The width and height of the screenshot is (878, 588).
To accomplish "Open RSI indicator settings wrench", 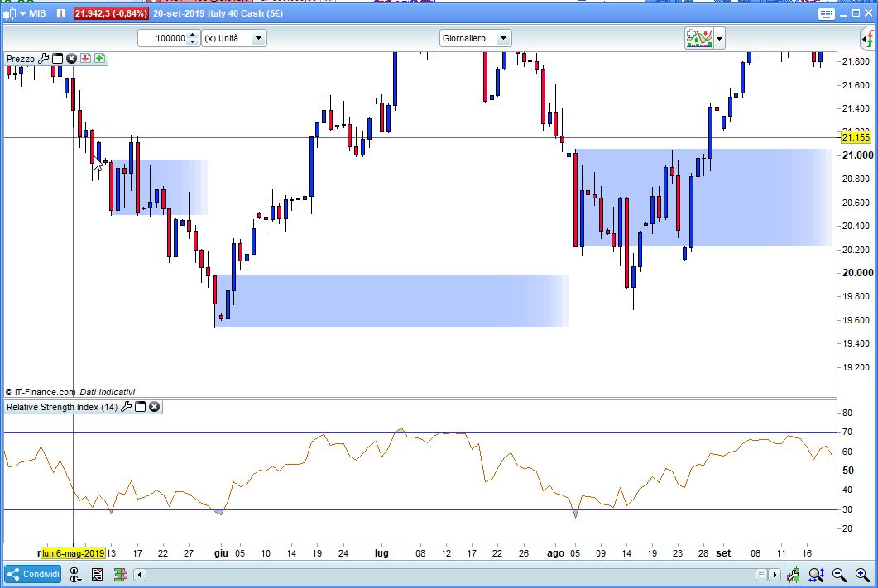I will click(x=127, y=407).
